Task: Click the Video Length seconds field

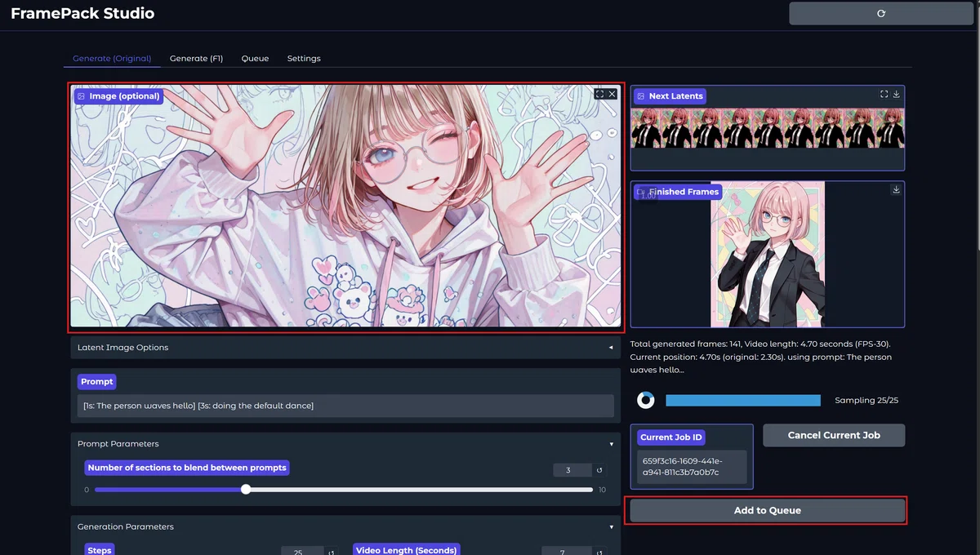Action: click(566, 553)
